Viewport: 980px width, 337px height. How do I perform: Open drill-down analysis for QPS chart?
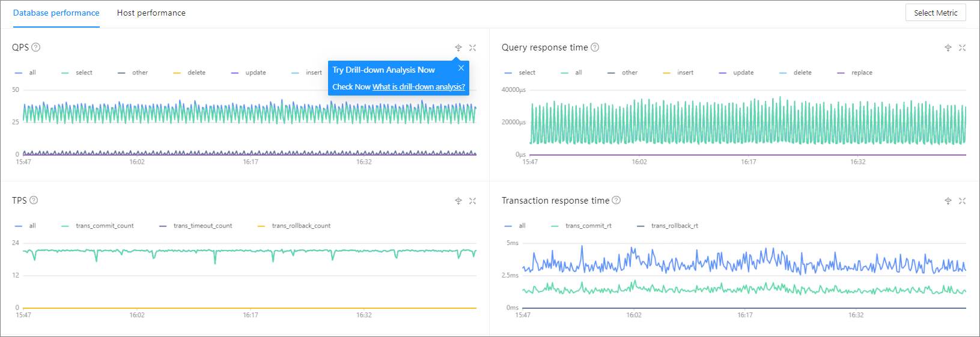coord(458,47)
